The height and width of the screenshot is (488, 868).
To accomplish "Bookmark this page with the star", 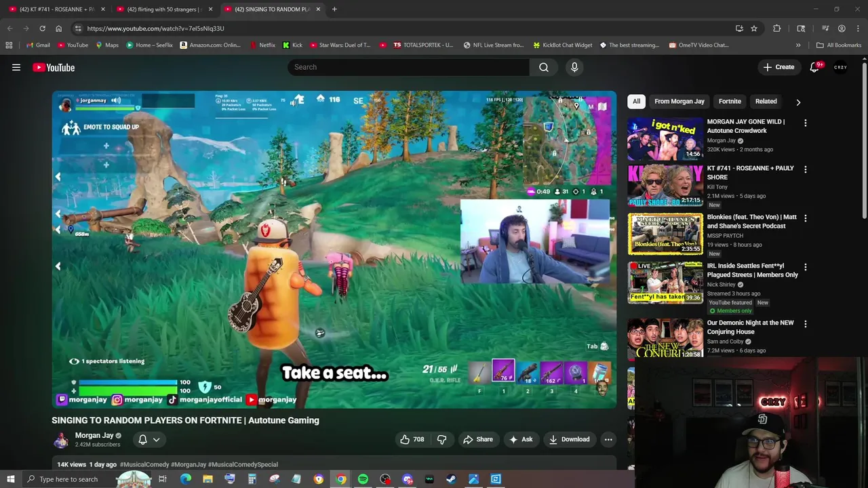I will 754,28.
